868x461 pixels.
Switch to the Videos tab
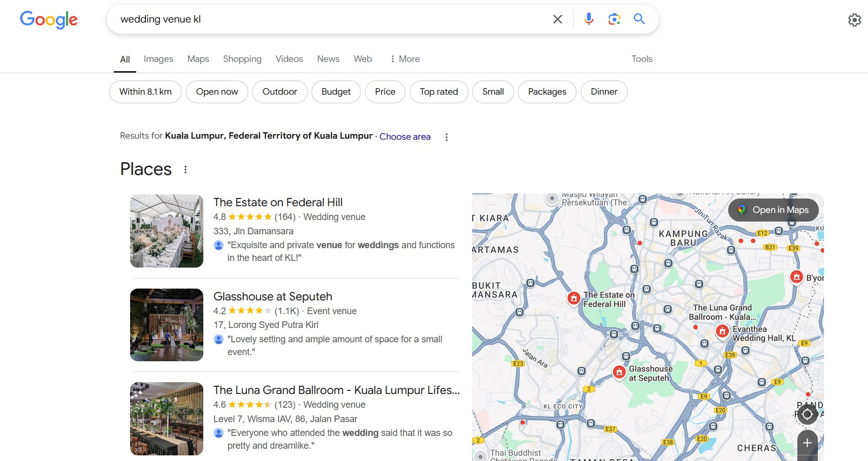[x=289, y=59]
